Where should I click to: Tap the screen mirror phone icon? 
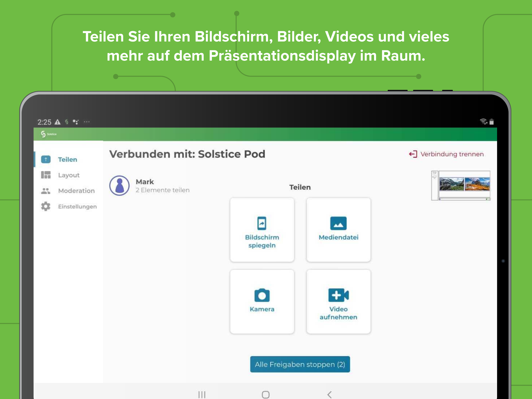tap(262, 223)
